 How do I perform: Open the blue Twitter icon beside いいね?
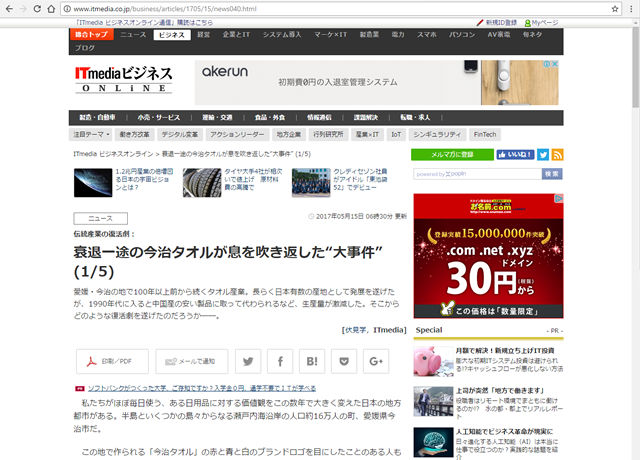pyautogui.click(x=543, y=155)
